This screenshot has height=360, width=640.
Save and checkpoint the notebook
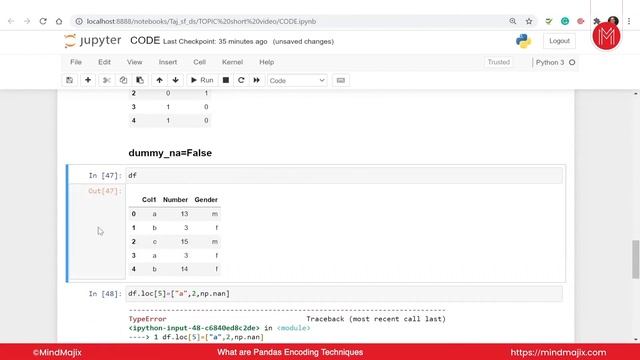tap(70, 80)
